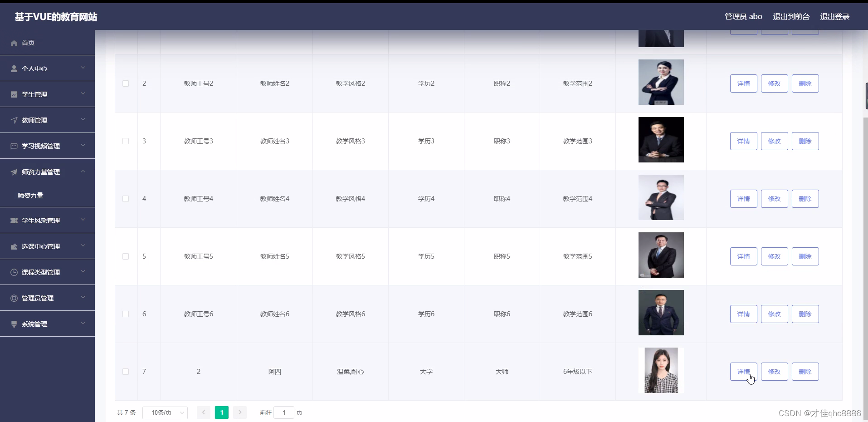Viewport: 868px width, 422px height.
Task: Expand the 选课中心管理 menu chevron
Action: click(x=83, y=246)
